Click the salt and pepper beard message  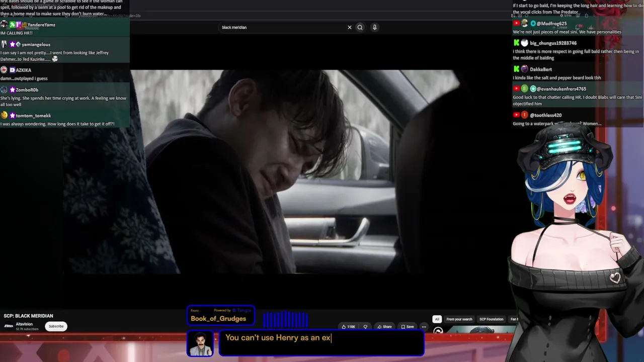tap(557, 78)
